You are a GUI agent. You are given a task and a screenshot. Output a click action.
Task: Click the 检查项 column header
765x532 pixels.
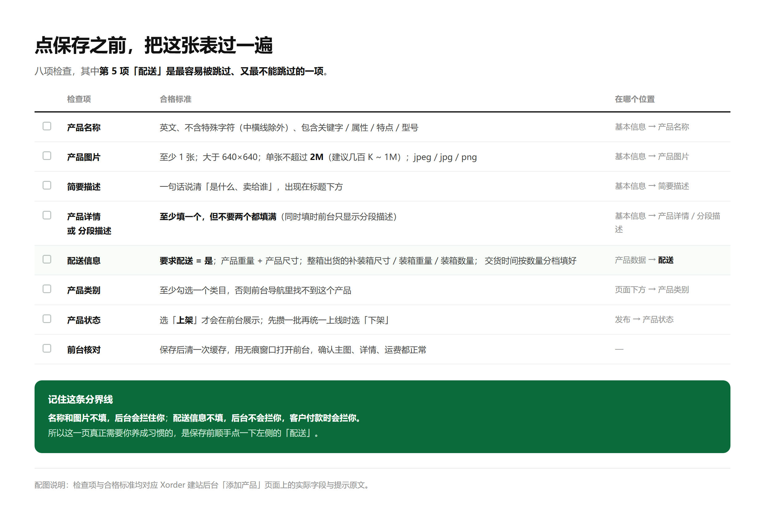pos(79,99)
